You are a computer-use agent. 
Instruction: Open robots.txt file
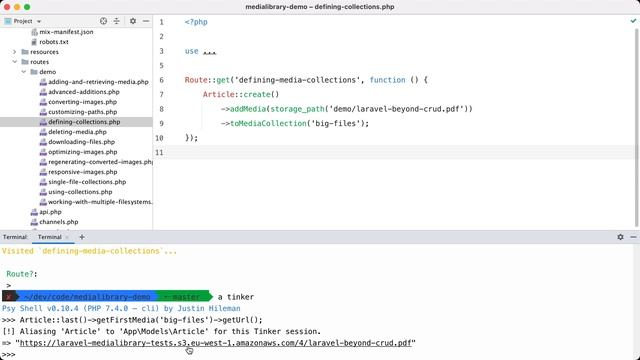[54, 42]
